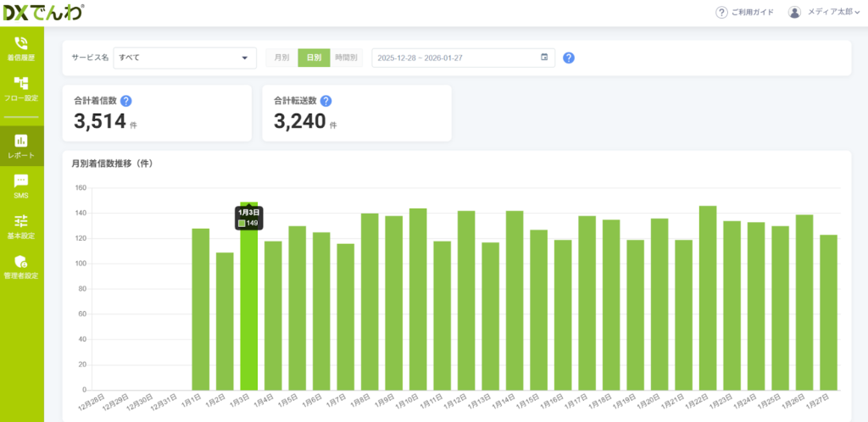
Task: Click the date range input field
Action: click(456, 58)
